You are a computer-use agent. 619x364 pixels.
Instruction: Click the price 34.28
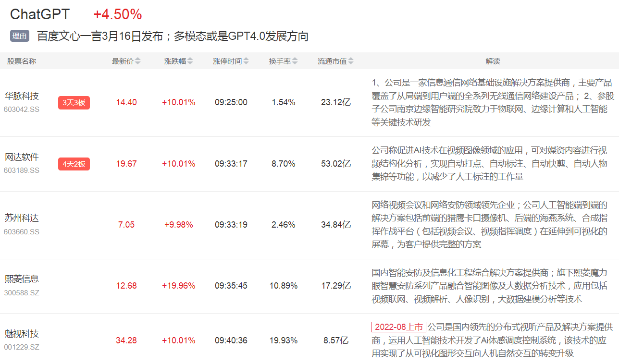point(126,340)
